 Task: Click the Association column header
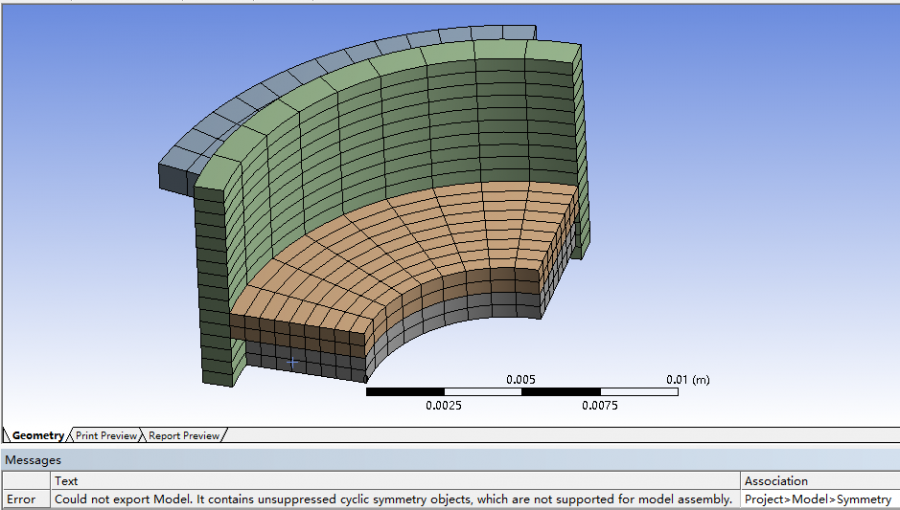(820, 481)
